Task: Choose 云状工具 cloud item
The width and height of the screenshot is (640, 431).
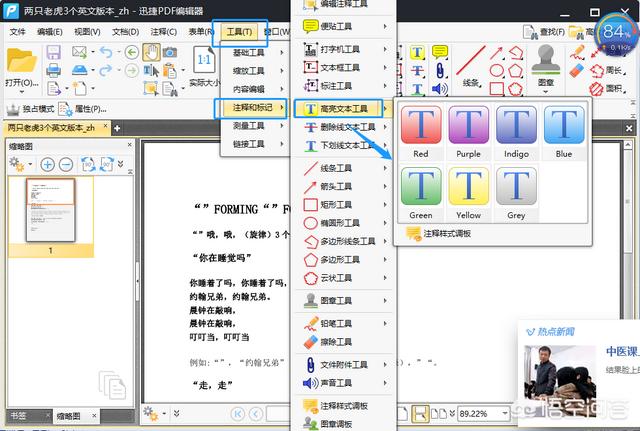Action: [344, 278]
